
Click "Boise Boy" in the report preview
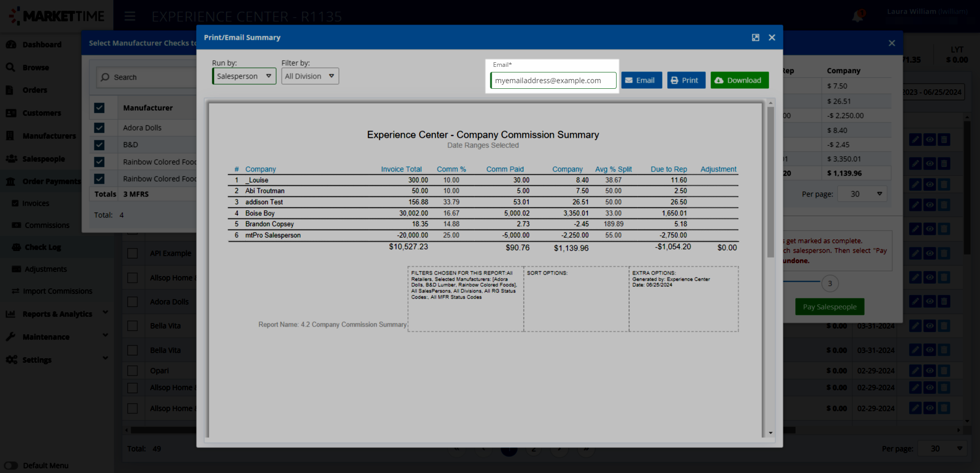tap(260, 213)
